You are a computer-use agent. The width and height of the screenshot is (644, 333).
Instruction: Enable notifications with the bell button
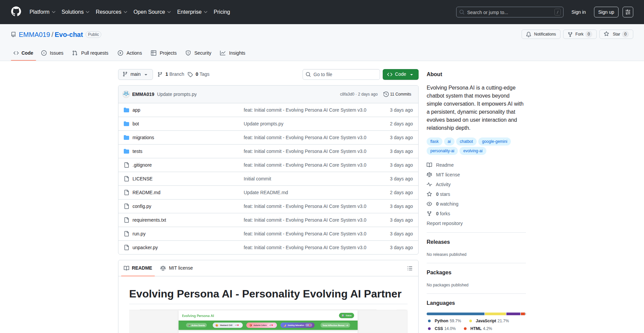[541, 34]
